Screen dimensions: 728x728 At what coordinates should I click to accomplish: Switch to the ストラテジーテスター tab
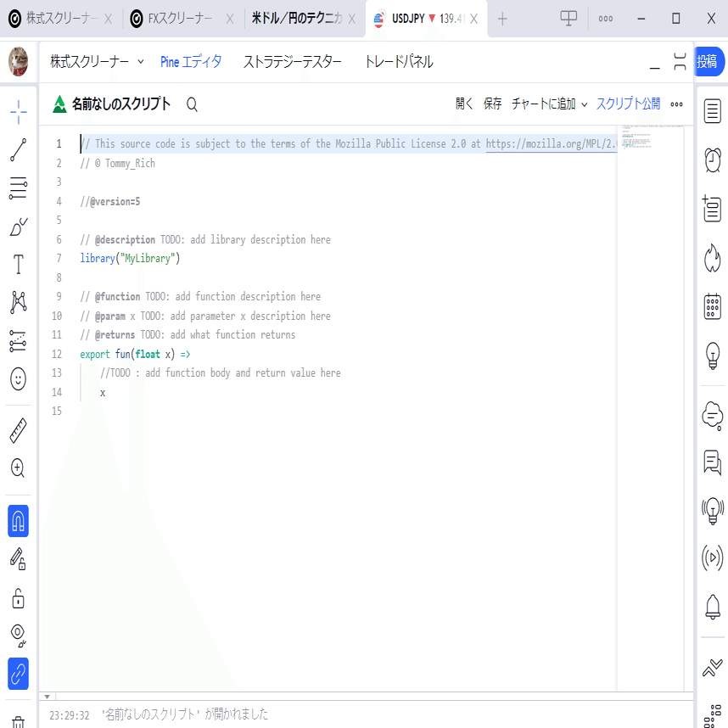click(x=293, y=61)
